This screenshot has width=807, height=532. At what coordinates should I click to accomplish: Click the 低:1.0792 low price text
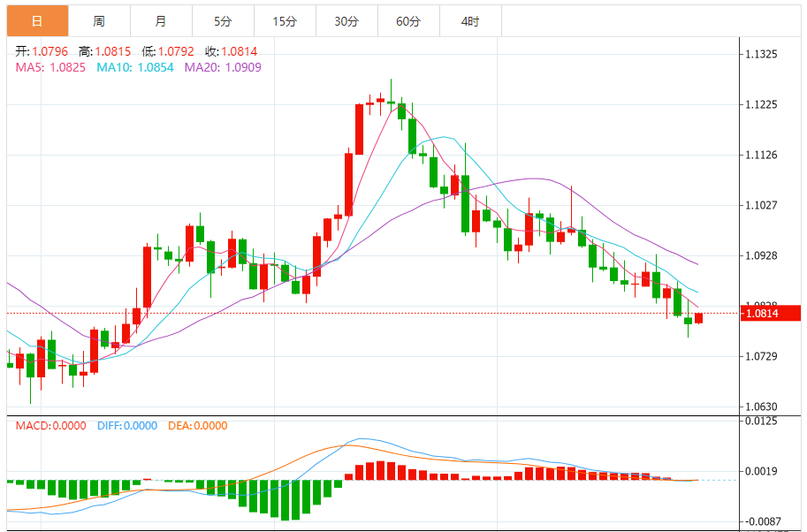coord(168,51)
